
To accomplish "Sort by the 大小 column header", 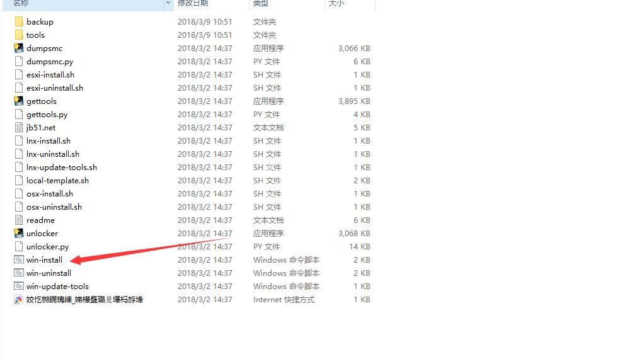I will coord(336,3).
